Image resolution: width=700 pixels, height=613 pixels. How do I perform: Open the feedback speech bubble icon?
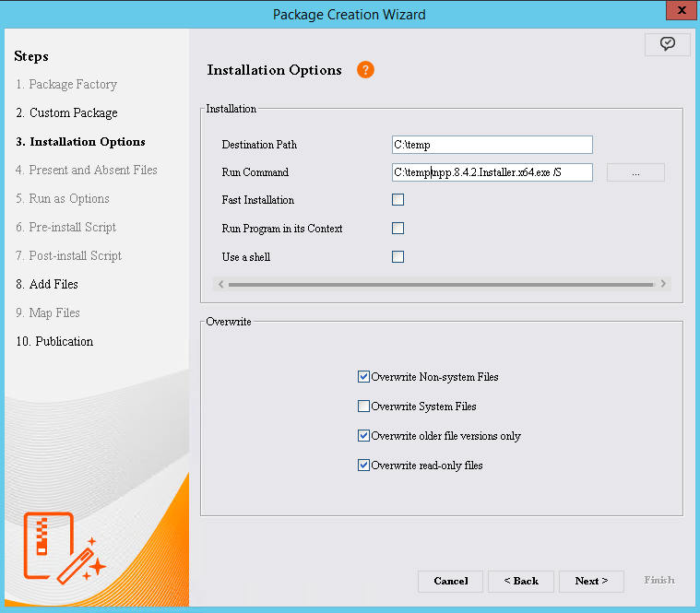point(668,44)
